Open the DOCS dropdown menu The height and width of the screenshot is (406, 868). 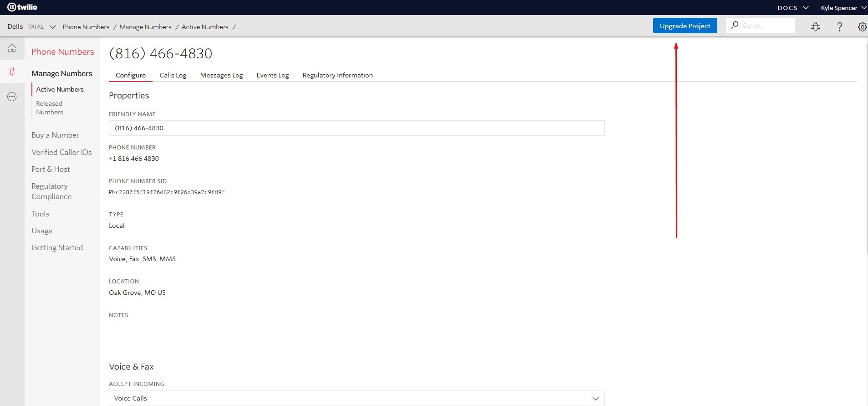click(792, 8)
